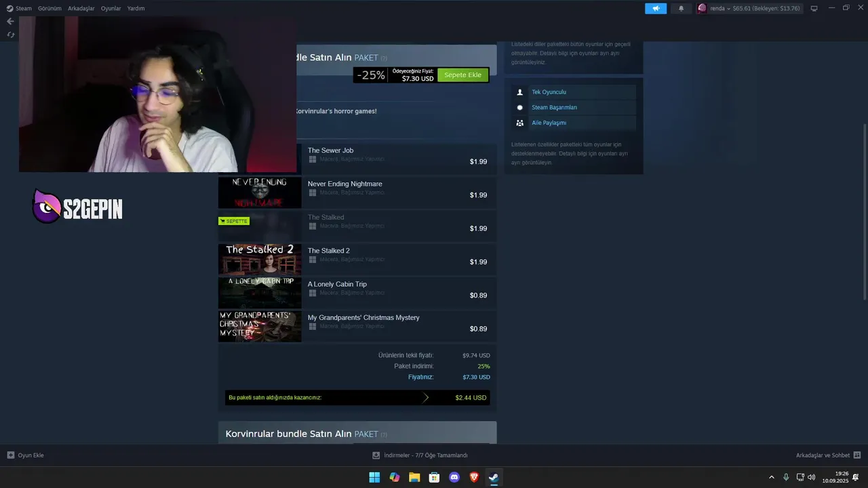Image resolution: width=868 pixels, height=488 pixels.
Task: Open the Arkadaşlar menu
Action: coord(81,8)
